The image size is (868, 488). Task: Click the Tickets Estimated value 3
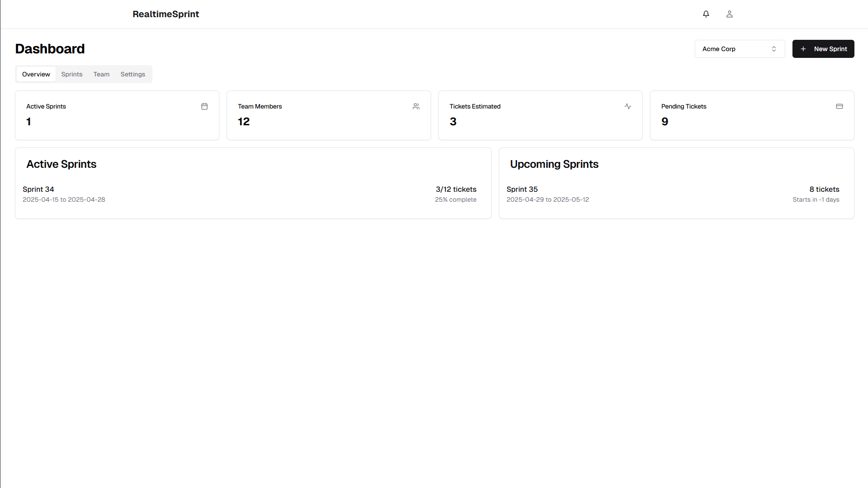(x=453, y=122)
